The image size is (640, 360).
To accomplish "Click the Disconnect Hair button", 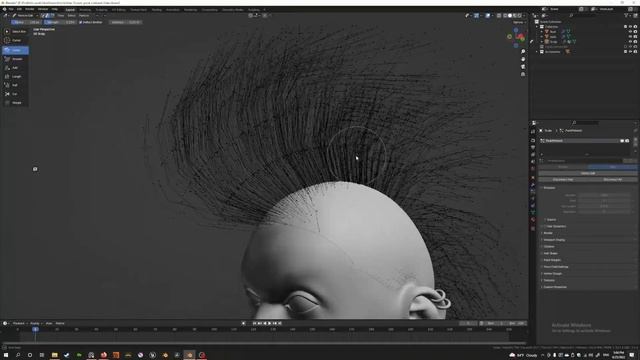I will pyautogui.click(x=563, y=180).
